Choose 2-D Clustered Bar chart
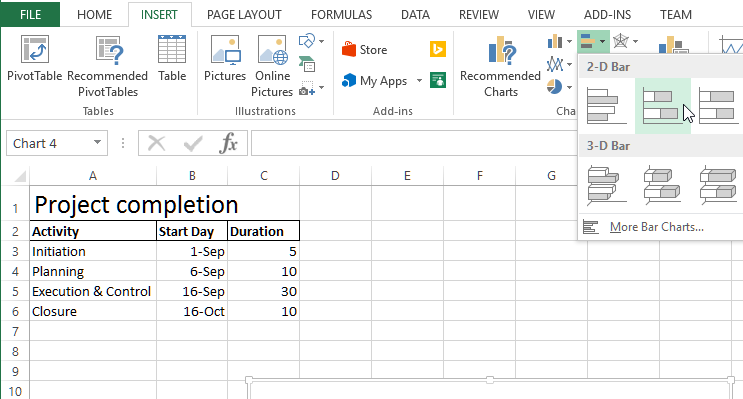Image resolution: width=743 pixels, height=399 pixels. click(x=606, y=106)
